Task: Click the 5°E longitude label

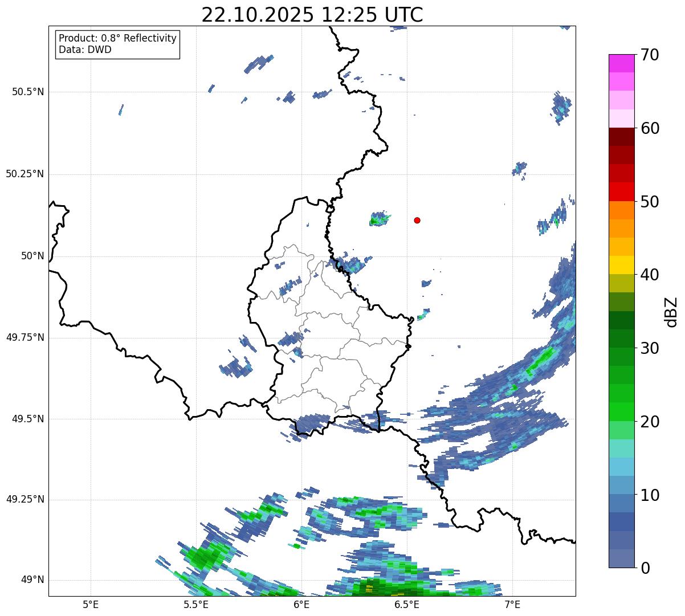Action: [91, 604]
